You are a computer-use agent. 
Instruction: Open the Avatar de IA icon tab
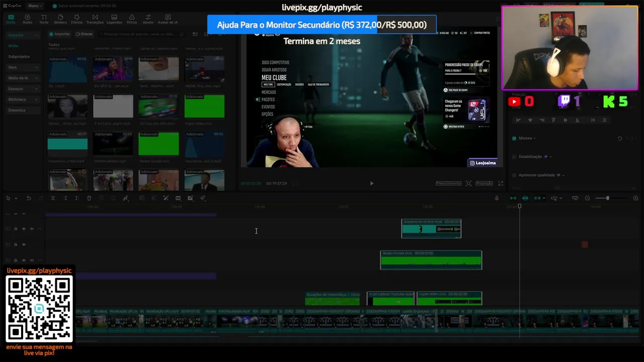(x=168, y=19)
